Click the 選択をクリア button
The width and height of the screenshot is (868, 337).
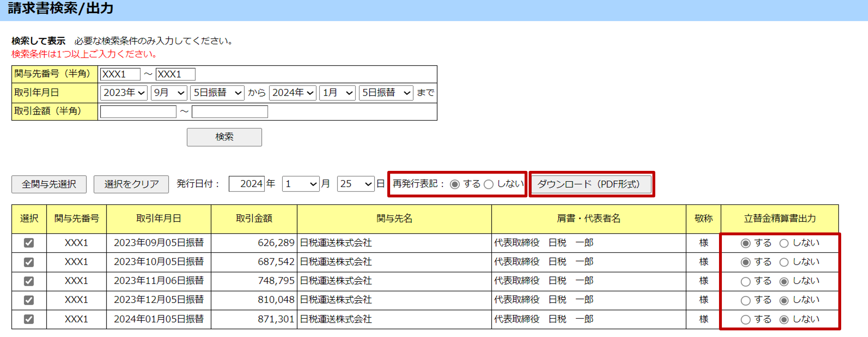pyautogui.click(x=131, y=184)
